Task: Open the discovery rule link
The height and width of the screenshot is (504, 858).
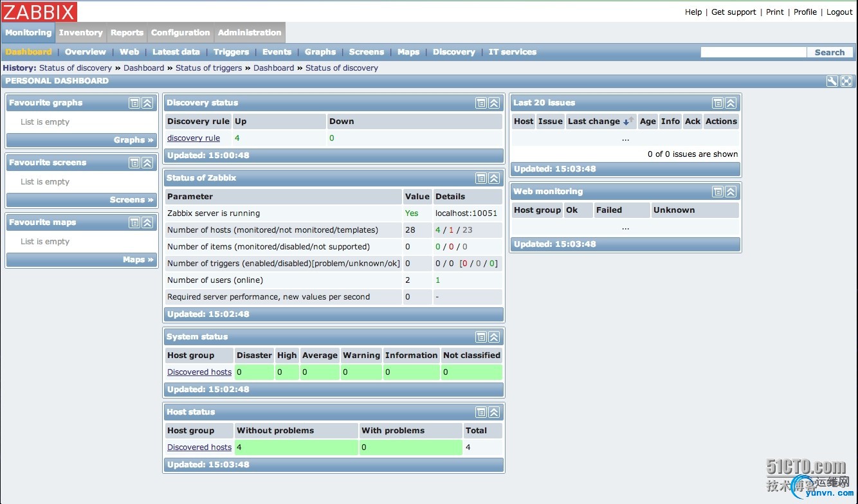Action: pos(194,138)
